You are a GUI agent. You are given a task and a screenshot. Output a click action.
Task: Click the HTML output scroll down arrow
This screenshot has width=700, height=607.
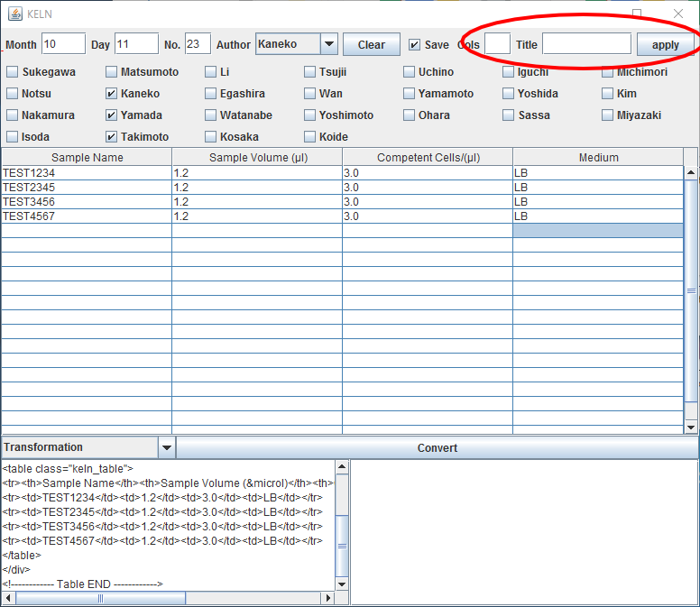tap(342, 584)
